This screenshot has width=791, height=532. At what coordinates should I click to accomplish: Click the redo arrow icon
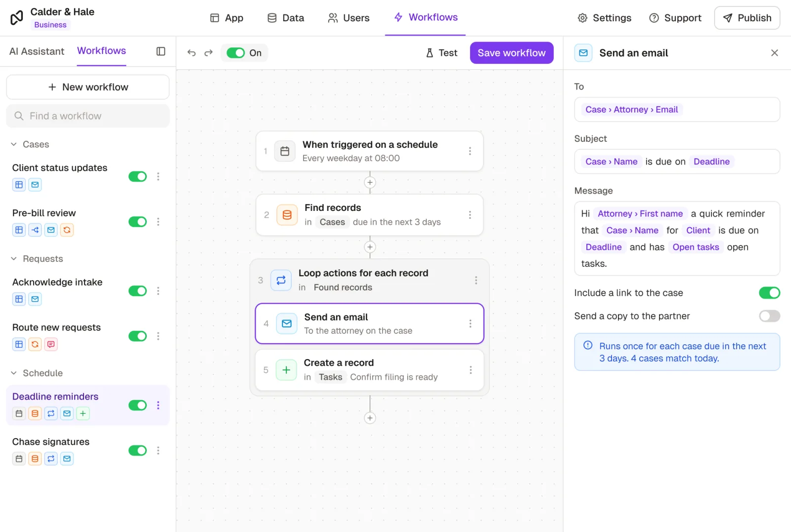209,53
